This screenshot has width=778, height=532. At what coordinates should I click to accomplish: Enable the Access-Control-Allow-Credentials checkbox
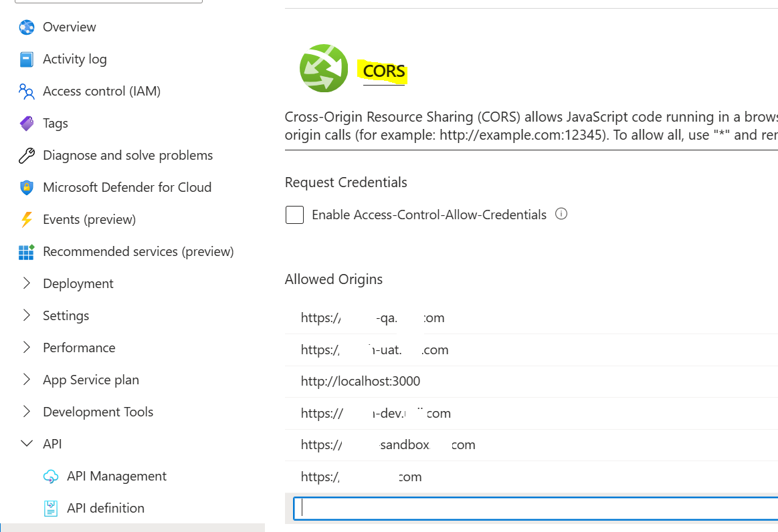[x=295, y=215]
